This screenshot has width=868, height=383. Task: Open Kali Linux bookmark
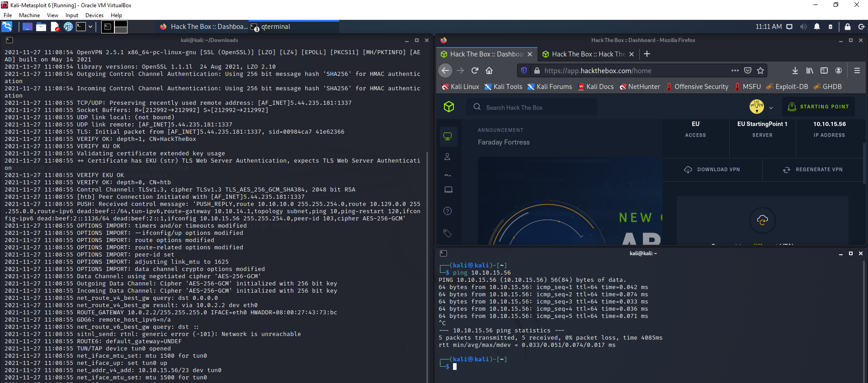pos(460,87)
